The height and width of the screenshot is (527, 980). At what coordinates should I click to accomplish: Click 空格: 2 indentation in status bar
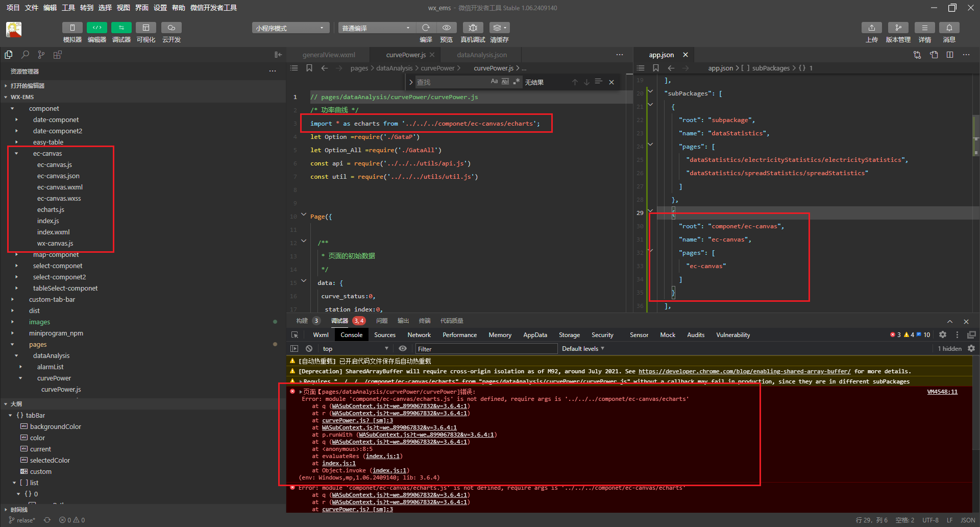tap(905, 520)
